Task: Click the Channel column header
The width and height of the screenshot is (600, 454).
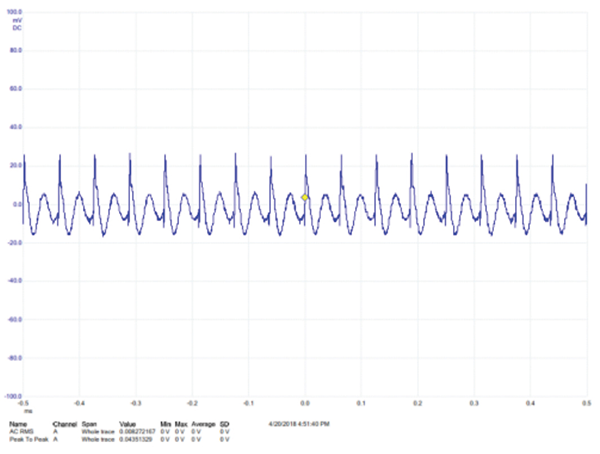Action: [65, 424]
